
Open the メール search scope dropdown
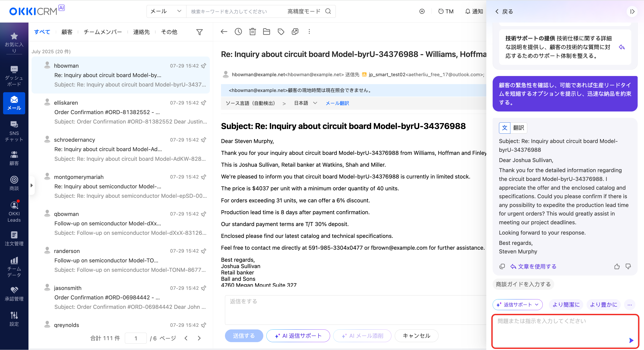click(166, 11)
